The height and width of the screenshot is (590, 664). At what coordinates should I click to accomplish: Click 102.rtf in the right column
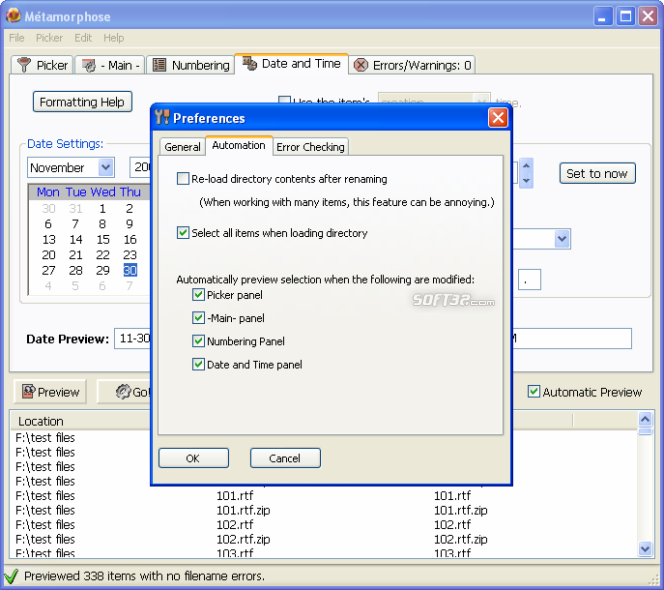point(452,525)
